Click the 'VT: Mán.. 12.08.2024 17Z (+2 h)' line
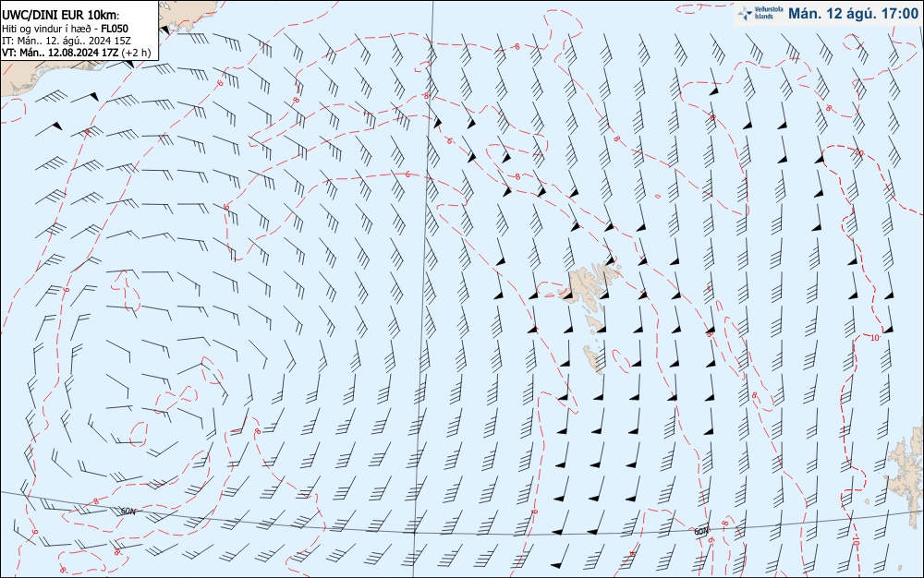Image resolution: width=924 pixels, height=578 pixels. pyautogui.click(x=76, y=52)
